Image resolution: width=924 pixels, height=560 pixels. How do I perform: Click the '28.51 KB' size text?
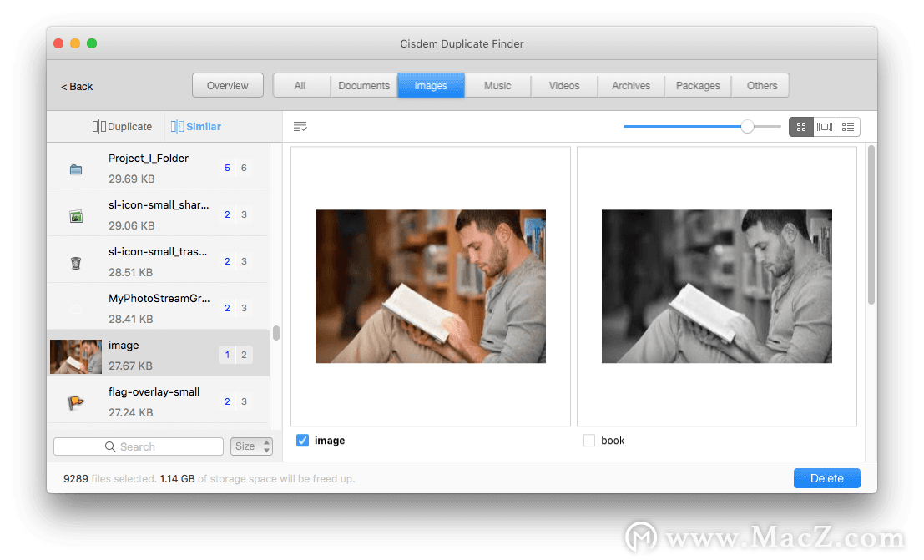[x=131, y=272]
